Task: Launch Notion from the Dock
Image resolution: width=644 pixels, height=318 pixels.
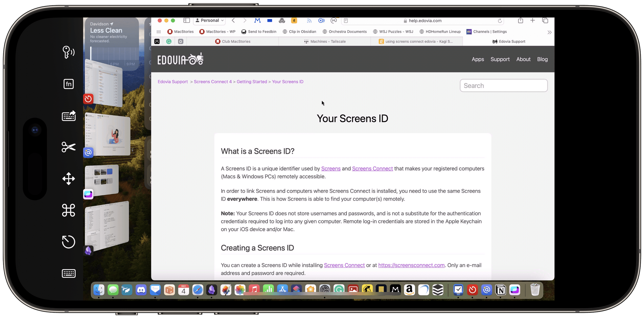Action: pos(501,290)
